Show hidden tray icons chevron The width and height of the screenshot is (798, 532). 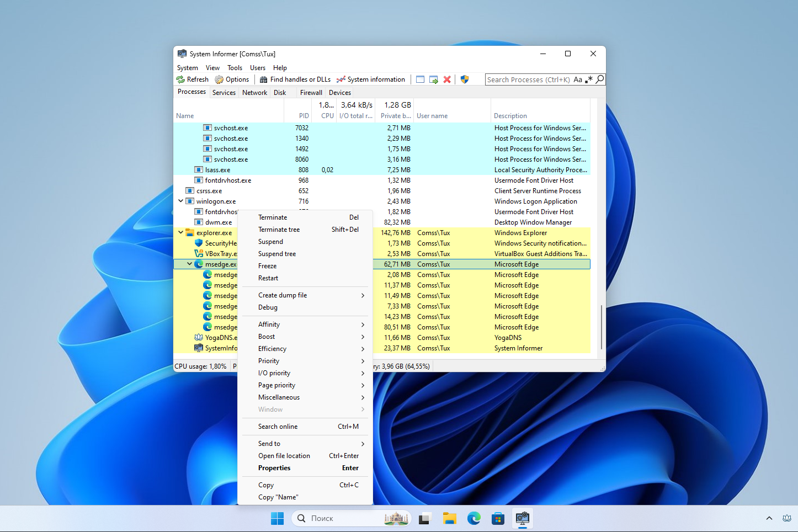click(x=769, y=518)
